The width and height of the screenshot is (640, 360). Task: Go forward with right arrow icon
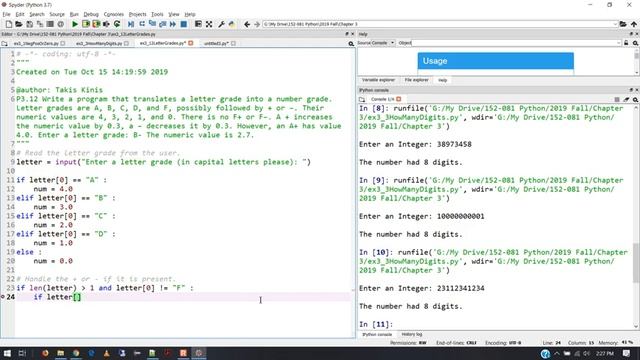coord(257,24)
